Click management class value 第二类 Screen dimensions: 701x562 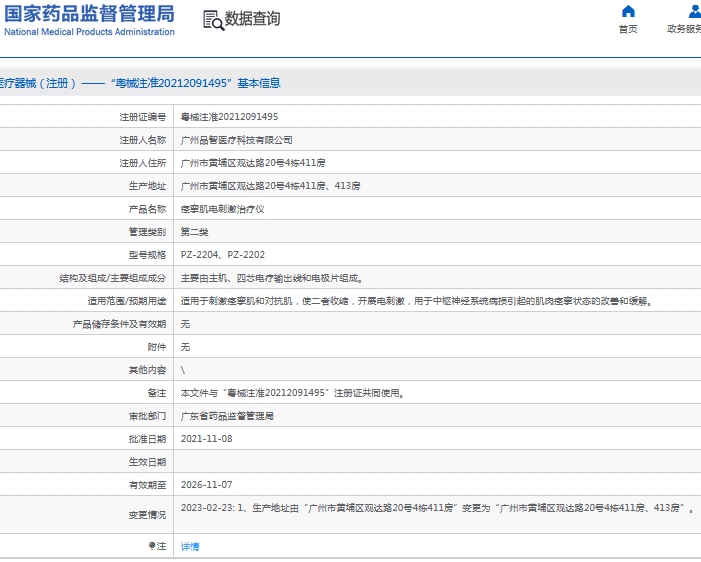tap(194, 232)
